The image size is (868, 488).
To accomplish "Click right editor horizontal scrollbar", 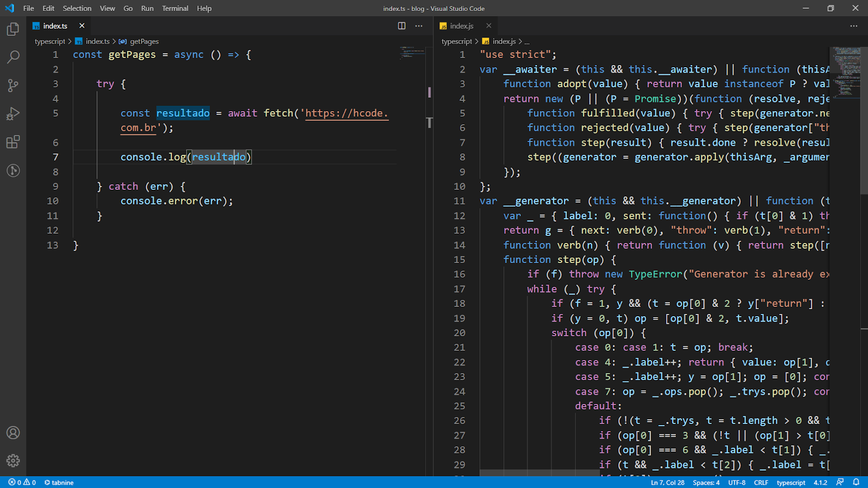I will [540, 473].
